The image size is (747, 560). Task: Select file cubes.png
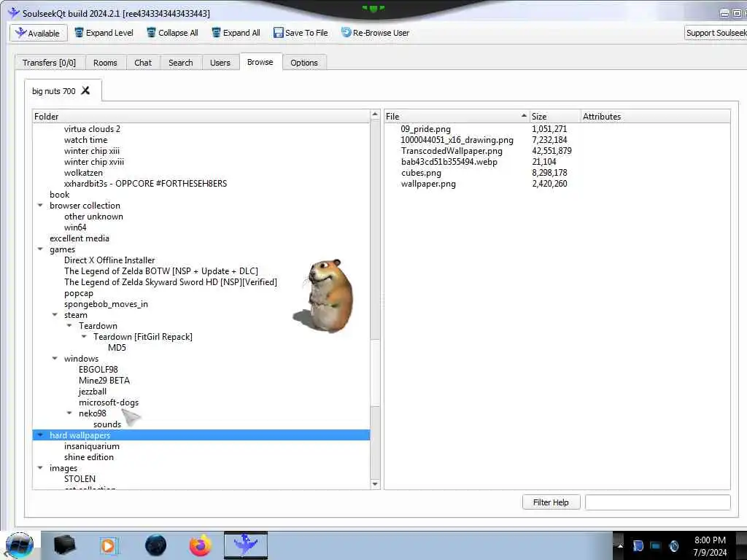421,173
